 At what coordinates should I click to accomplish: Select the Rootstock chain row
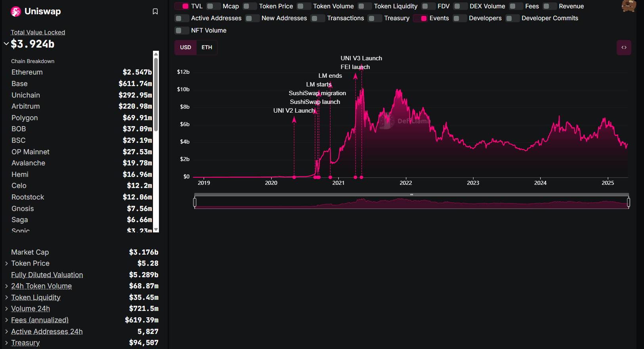tap(82, 197)
